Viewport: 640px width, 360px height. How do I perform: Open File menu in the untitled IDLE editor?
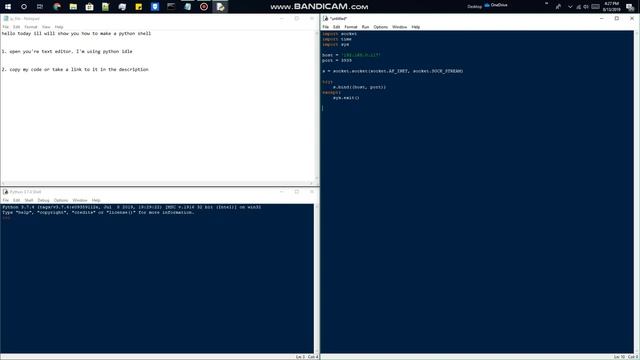coord(325,27)
